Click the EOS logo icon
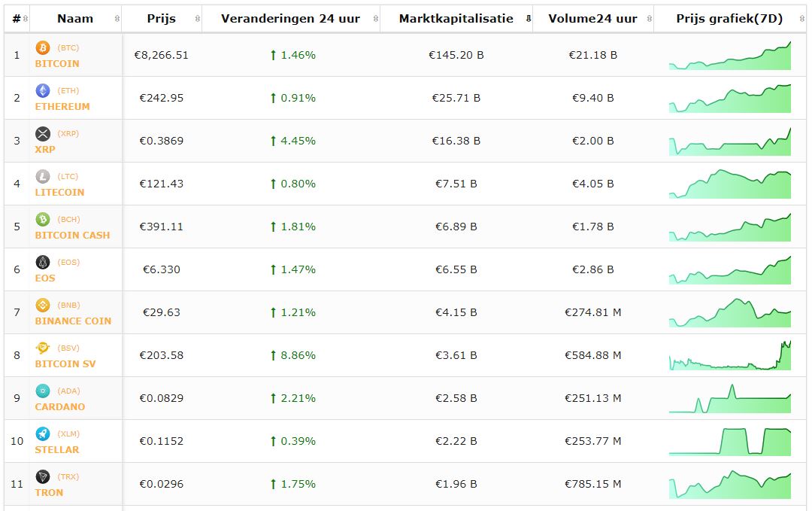The height and width of the screenshot is (511, 812). [43, 263]
